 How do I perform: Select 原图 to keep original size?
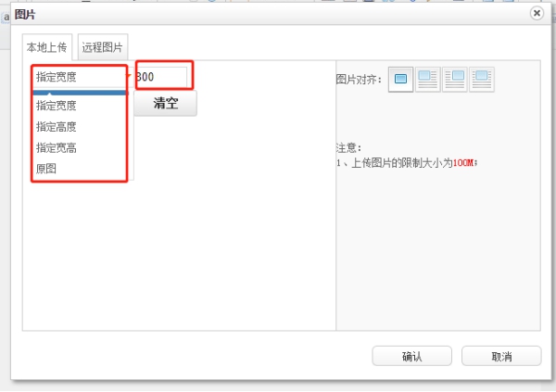[46, 170]
